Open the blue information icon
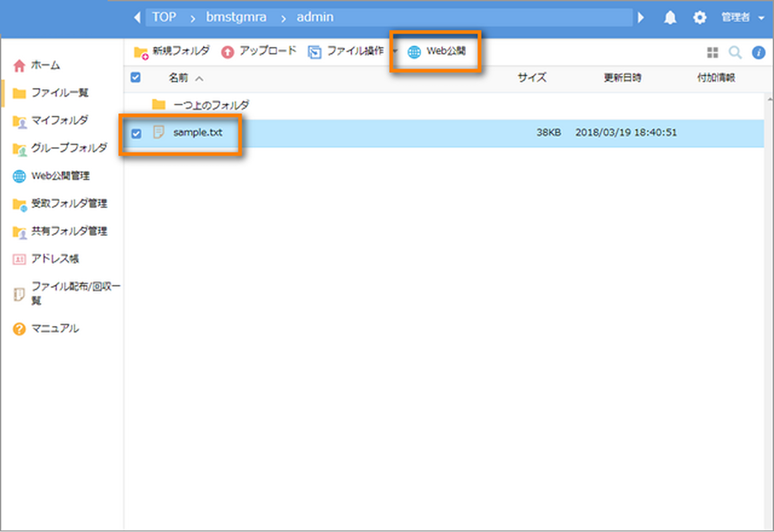The height and width of the screenshot is (532, 774). [x=758, y=52]
